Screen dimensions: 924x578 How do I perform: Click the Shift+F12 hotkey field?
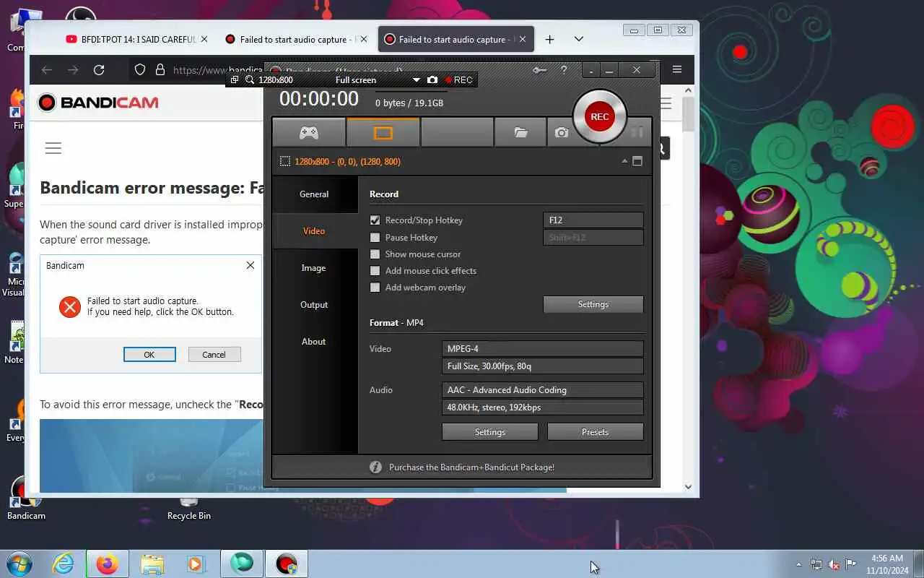click(x=593, y=237)
